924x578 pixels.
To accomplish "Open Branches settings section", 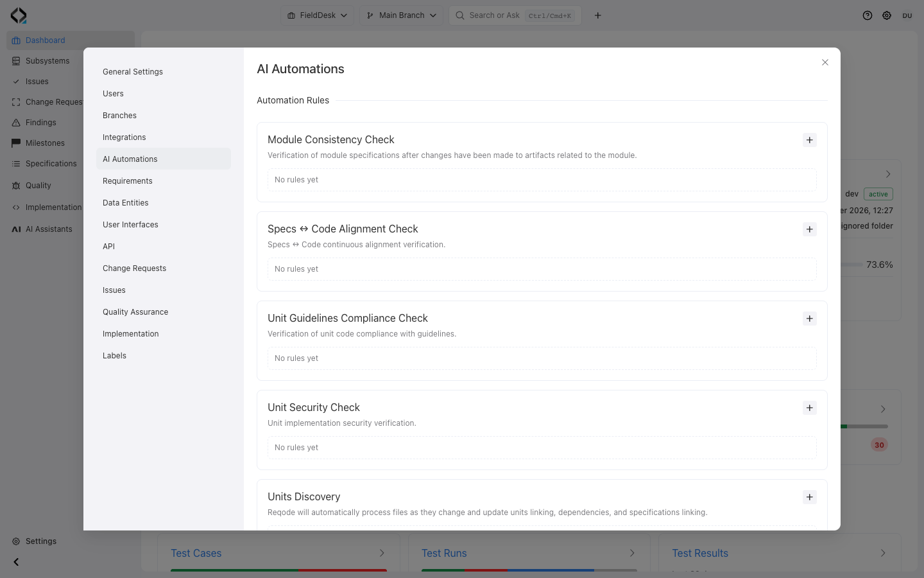I will click(164, 116).
